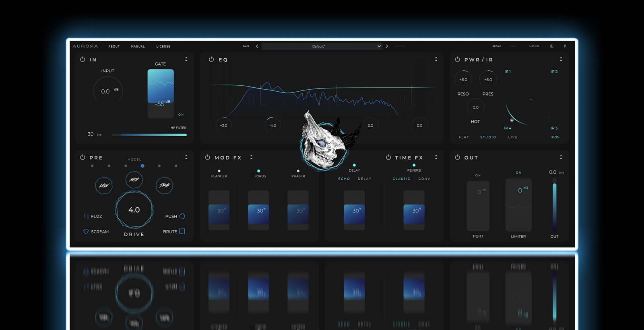This screenshot has width=644, height=330.
Task: Toggle the Reverb effect indicator dot
Action: [414, 165]
